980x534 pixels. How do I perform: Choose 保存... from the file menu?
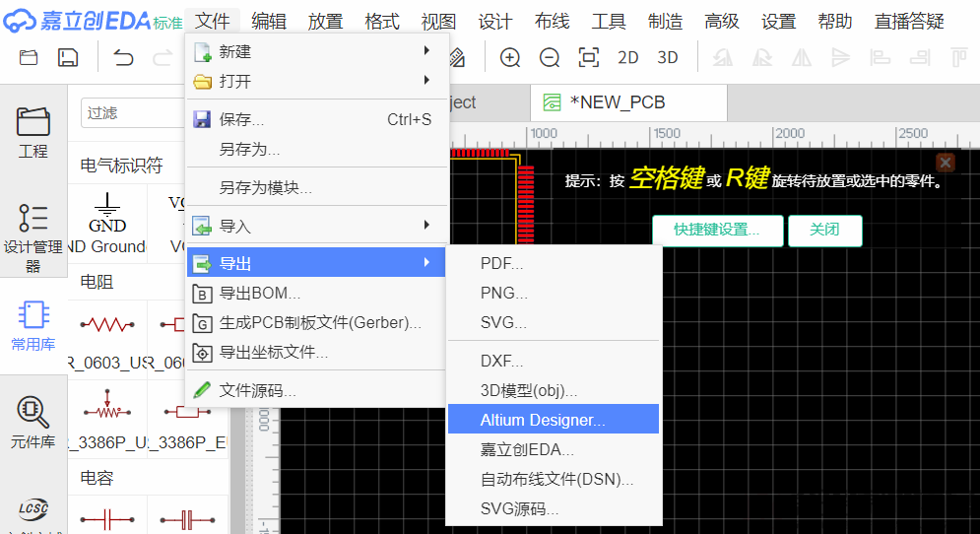click(x=317, y=119)
